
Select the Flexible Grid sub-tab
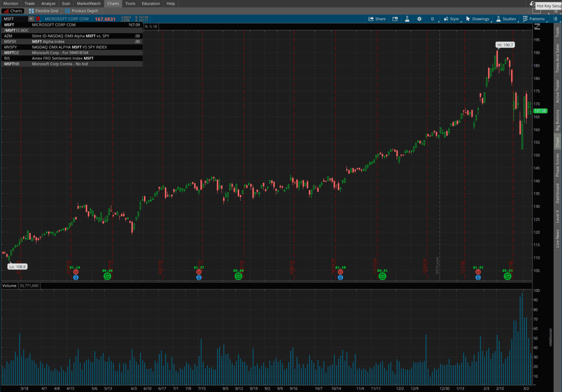43,11
